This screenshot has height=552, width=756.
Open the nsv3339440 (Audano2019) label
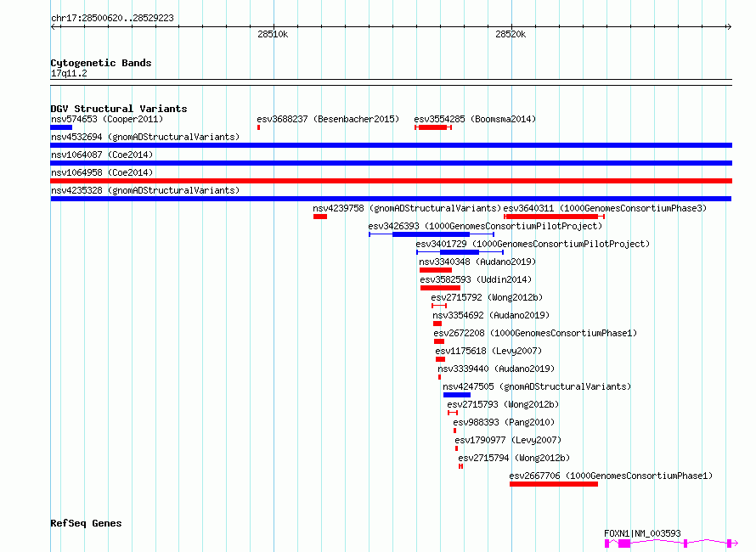coord(496,369)
